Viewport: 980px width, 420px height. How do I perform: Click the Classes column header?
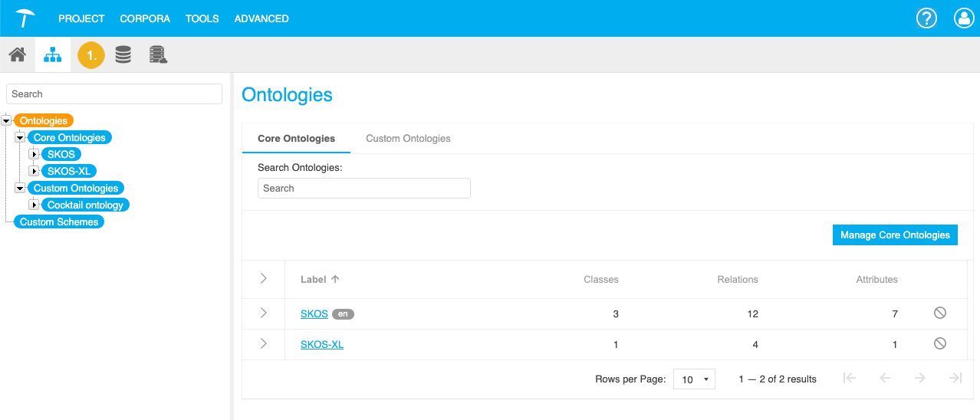601,280
